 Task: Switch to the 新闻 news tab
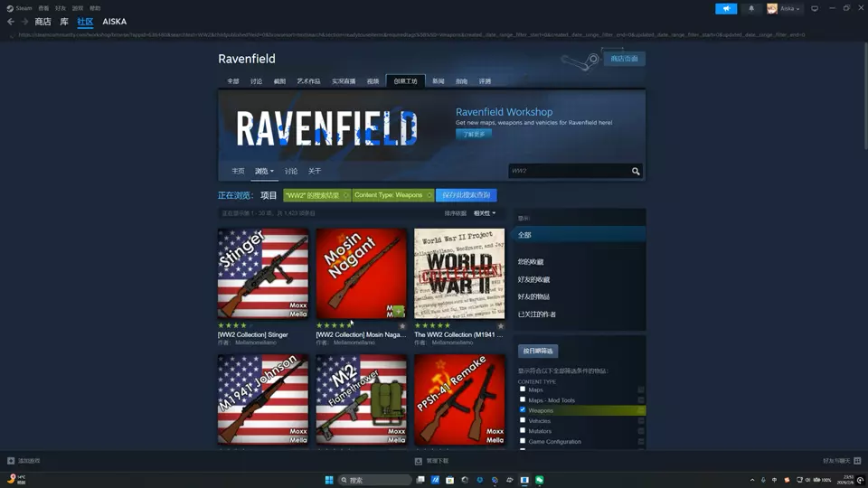[x=439, y=81]
